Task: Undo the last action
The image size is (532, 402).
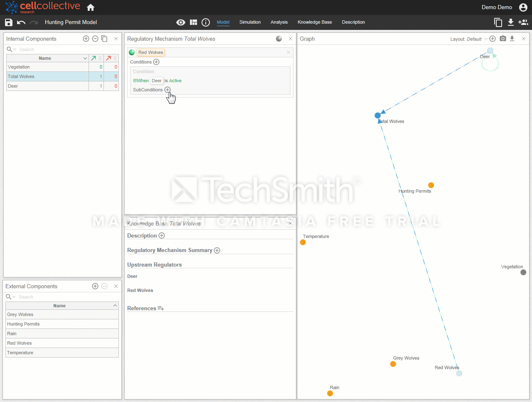Action: click(21, 22)
